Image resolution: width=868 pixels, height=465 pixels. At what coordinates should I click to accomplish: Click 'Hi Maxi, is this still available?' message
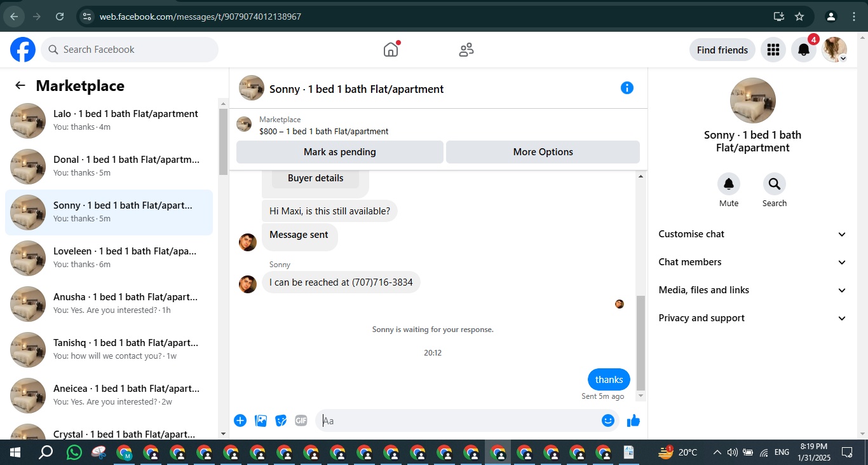(330, 211)
